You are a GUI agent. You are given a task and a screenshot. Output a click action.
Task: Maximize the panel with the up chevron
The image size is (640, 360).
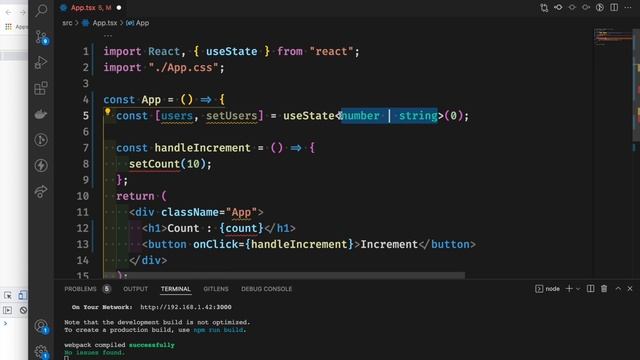pos(618,289)
